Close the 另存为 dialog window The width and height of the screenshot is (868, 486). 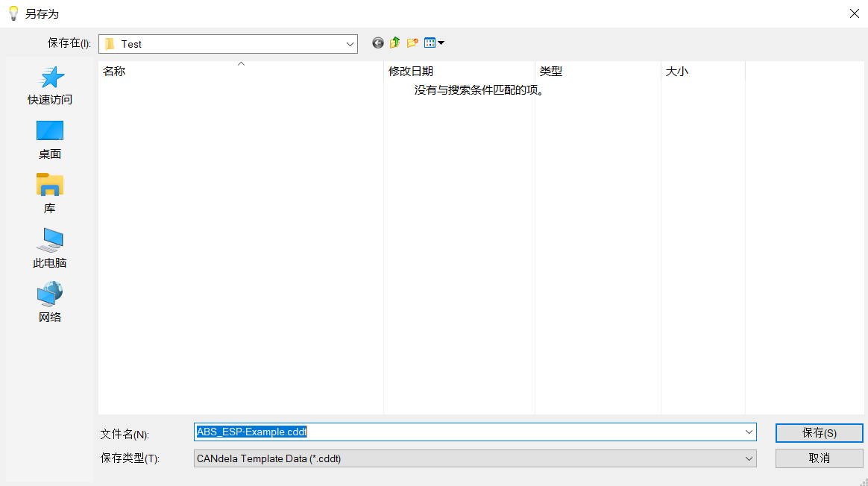tap(854, 14)
